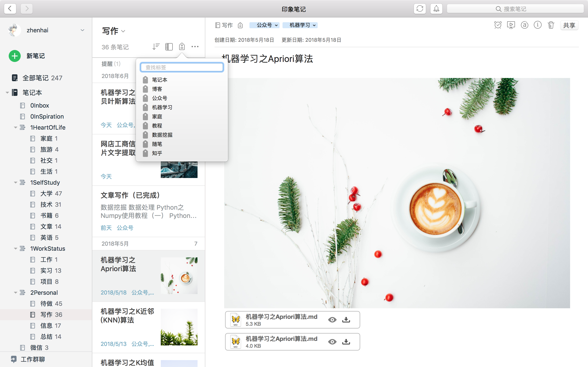Open the notifications bell
This screenshot has width=588, height=367.
436,9
